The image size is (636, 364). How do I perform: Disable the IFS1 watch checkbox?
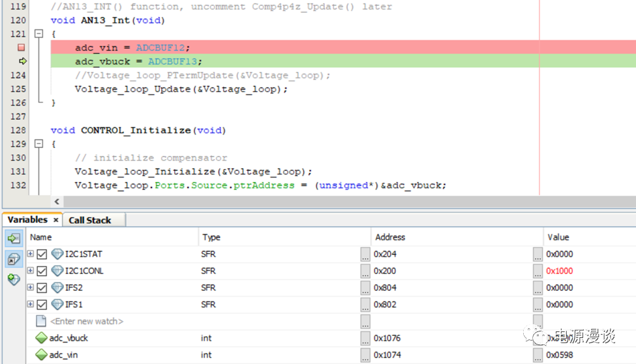pos(42,305)
